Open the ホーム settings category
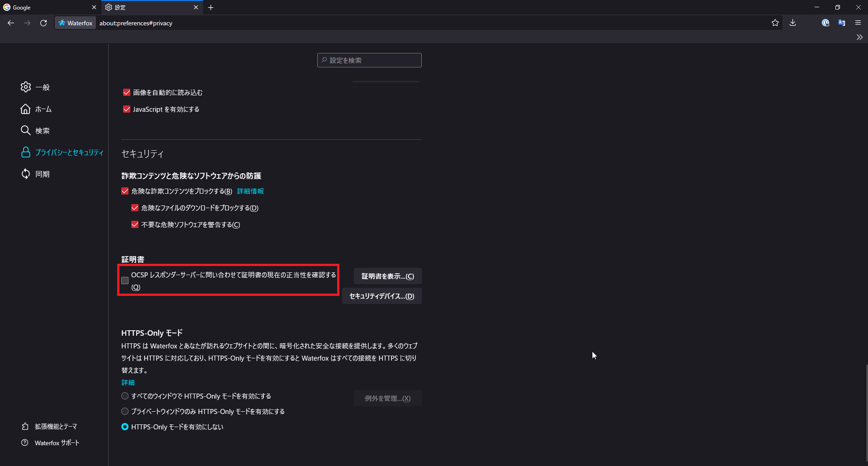This screenshot has height=466, width=868. pyautogui.click(x=36, y=109)
